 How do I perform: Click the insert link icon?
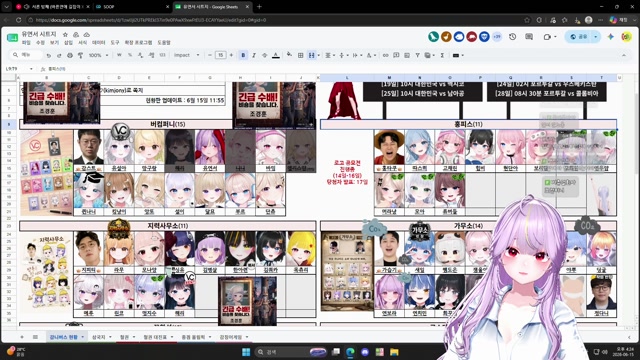(x=385, y=55)
